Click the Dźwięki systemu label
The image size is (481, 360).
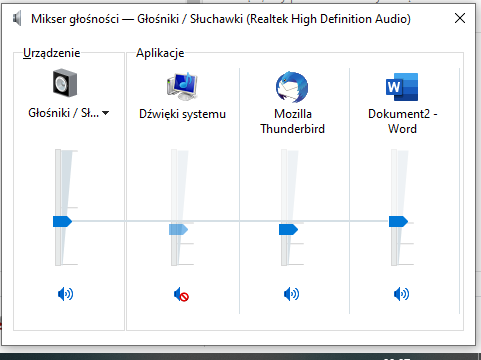tap(182, 114)
